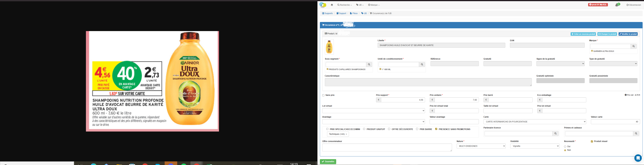Open the Recherche menu

(344, 5)
